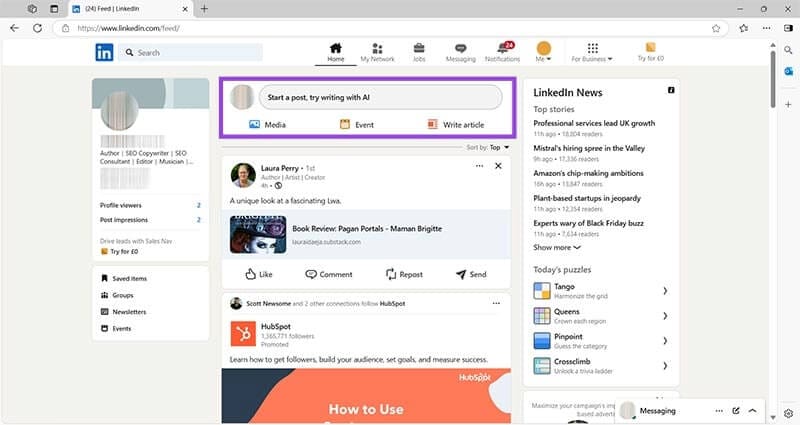The height and width of the screenshot is (425, 800).
Task: Click Try for £0 premium icon in navbar
Action: point(651,47)
